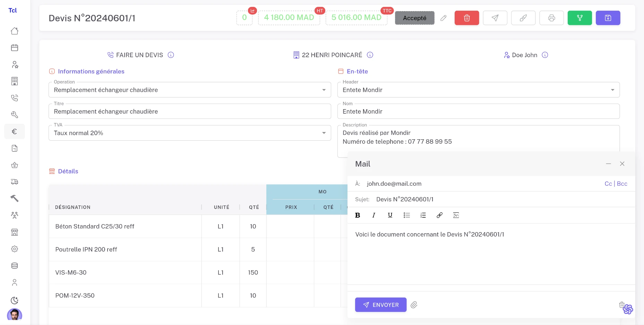Delete the quote with the red trash button
This screenshot has height=325, width=644.
click(x=466, y=18)
